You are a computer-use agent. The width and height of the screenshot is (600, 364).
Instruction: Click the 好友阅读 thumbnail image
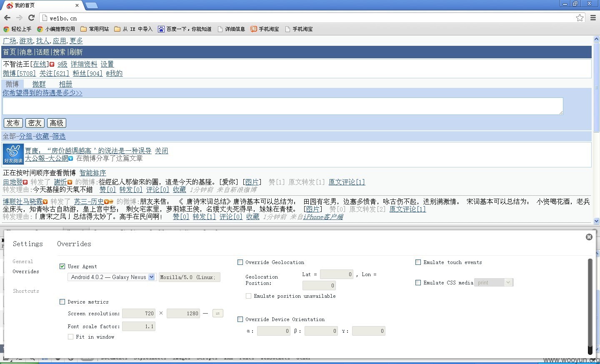coord(13,154)
